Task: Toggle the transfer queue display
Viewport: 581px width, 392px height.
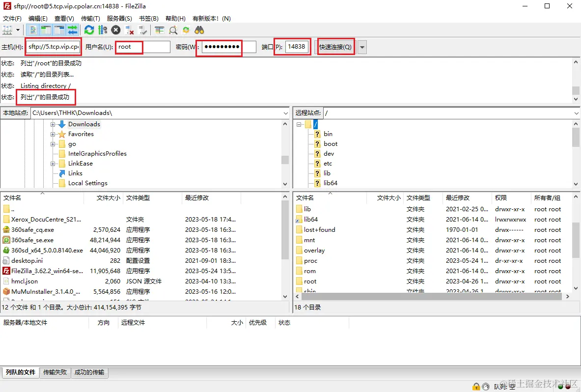Action: pos(73,30)
